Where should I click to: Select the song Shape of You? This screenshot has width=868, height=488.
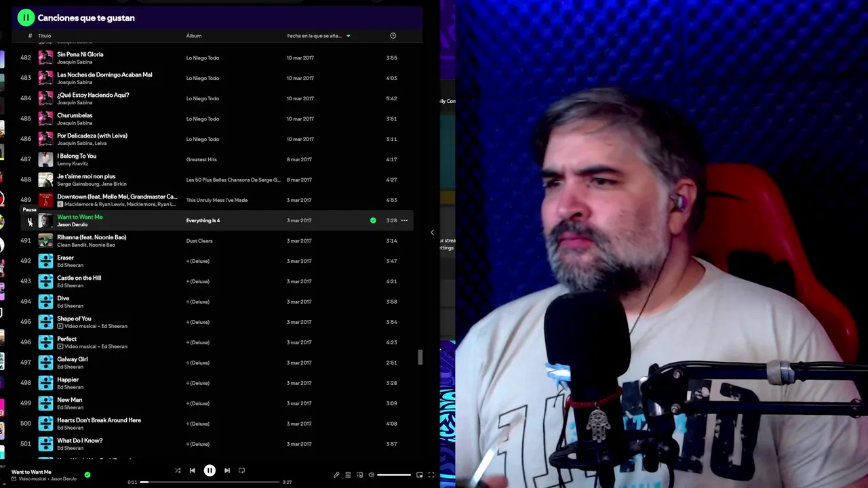(x=74, y=319)
